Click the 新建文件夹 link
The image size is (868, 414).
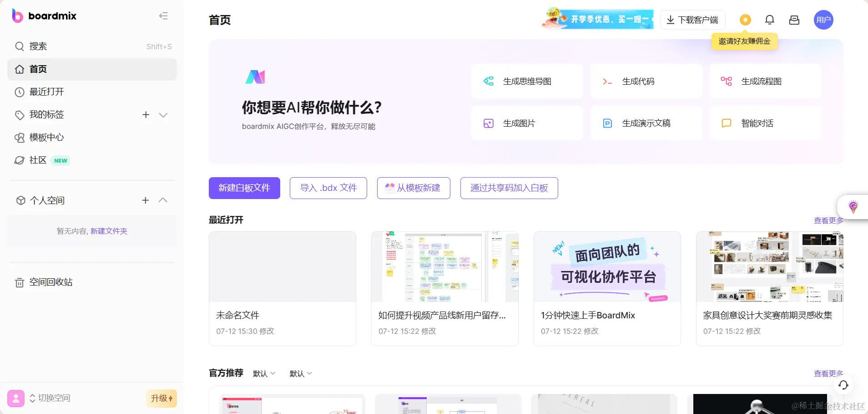[109, 231]
